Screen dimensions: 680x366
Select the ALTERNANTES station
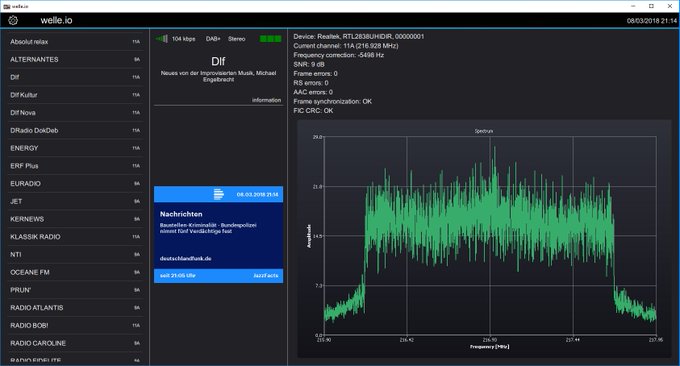coord(75,59)
